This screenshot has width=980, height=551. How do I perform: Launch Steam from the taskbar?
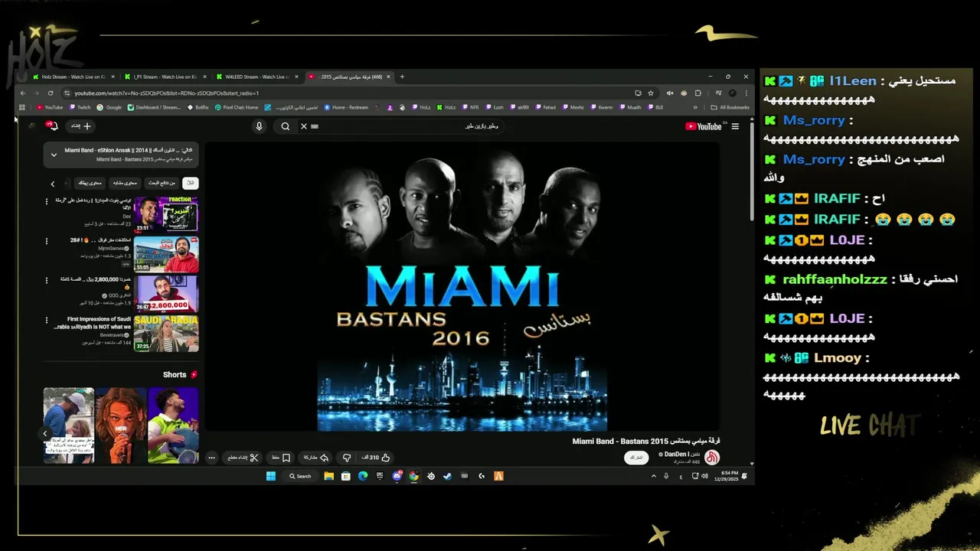[x=447, y=476]
